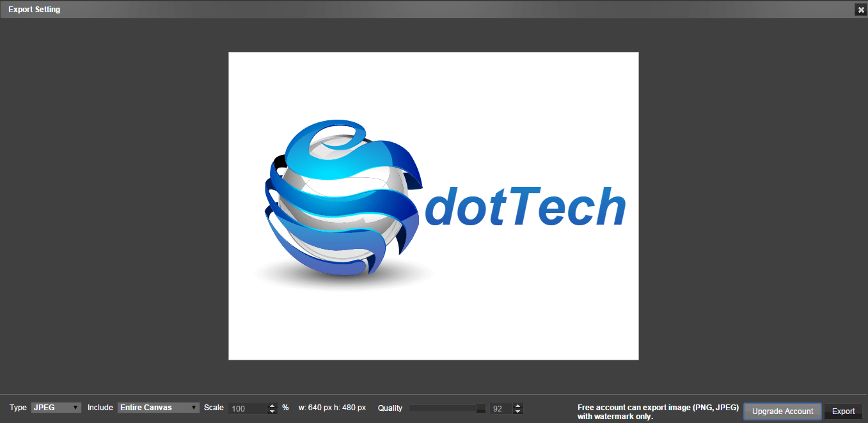
Task: Click the Upgrade Account button
Action: click(782, 411)
